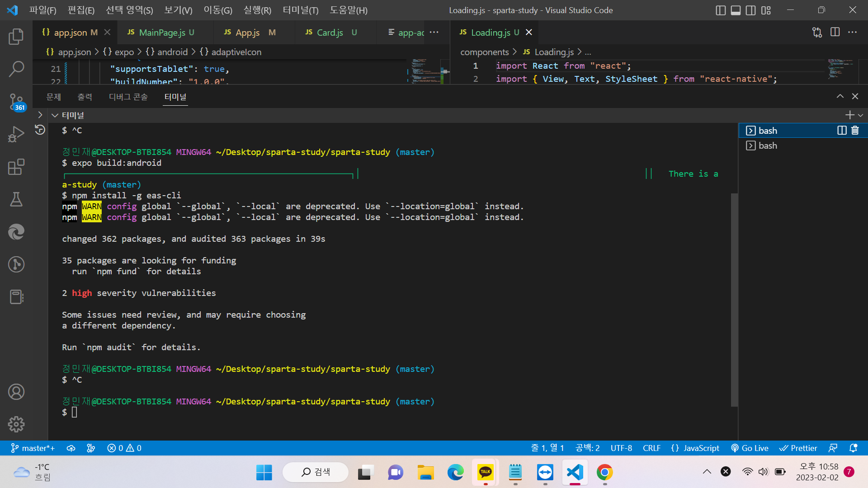Open the 이동(G) menu
Screen dimensions: 868x488
(x=218, y=10)
